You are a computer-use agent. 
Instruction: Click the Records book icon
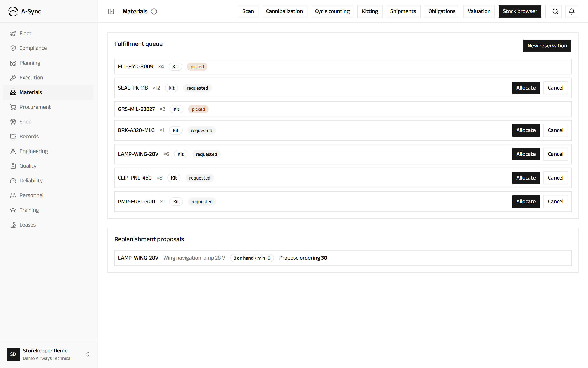click(x=13, y=137)
